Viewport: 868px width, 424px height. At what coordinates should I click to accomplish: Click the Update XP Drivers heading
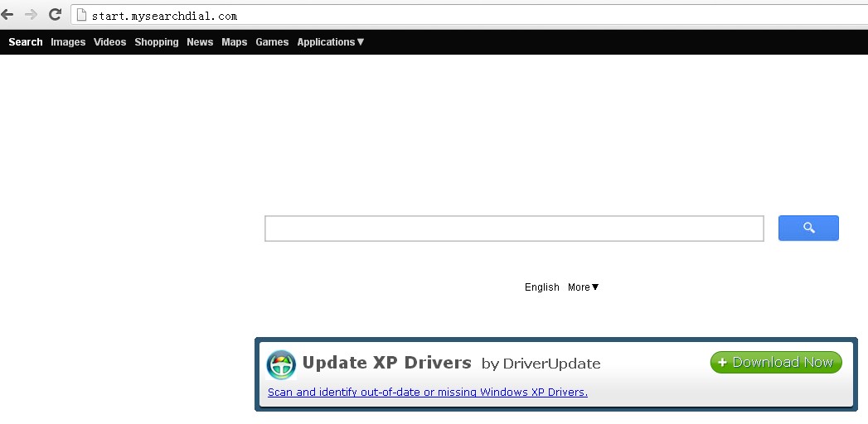coord(387,363)
